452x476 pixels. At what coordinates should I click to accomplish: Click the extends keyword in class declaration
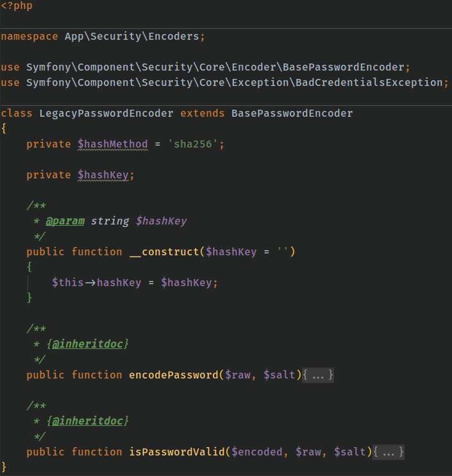point(202,113)
